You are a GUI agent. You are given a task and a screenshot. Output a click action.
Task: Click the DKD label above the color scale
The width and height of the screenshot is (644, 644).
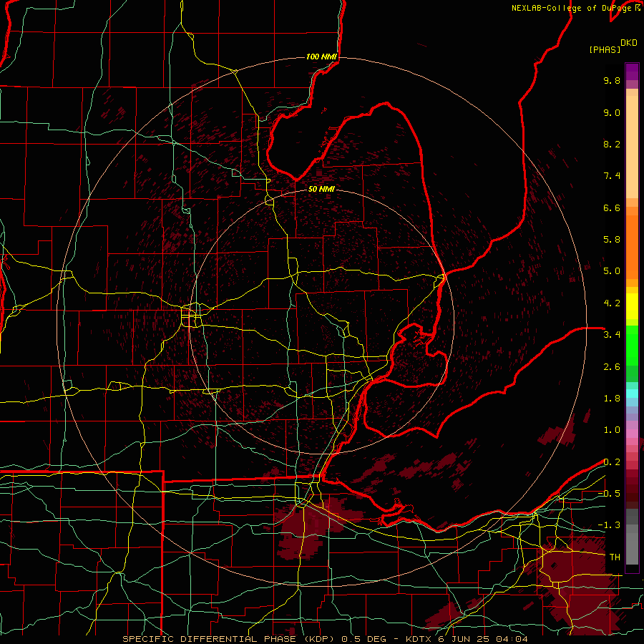(x=629, y=43)
